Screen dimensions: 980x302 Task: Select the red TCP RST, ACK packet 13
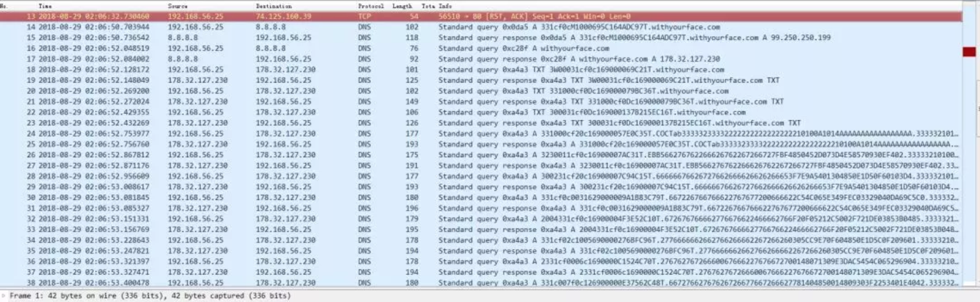tap(481, 16)
